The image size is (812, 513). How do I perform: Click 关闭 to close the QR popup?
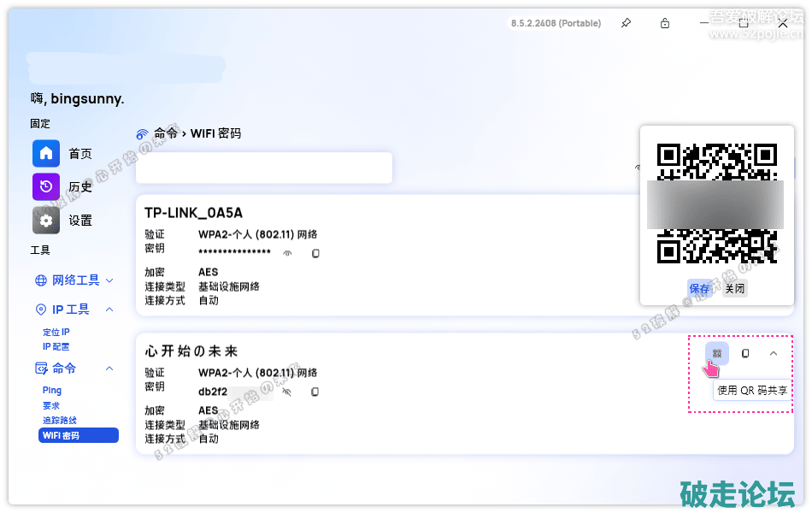734,289
